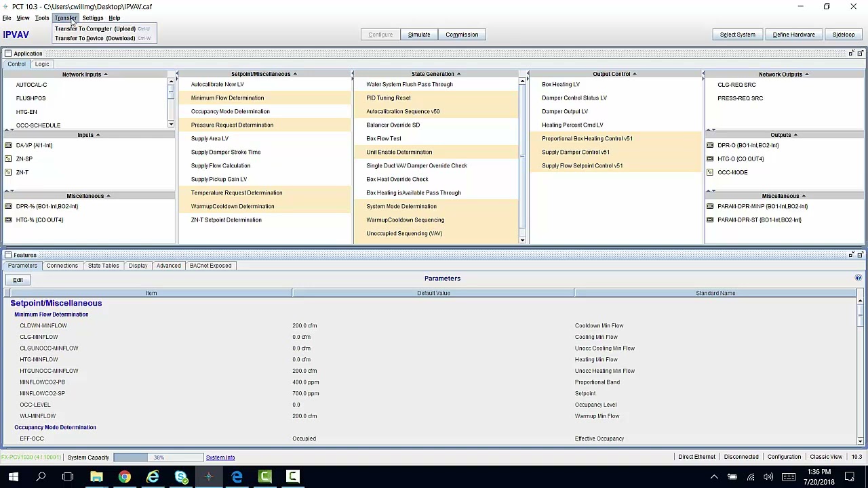
Task: Click the ZN-SP input icon
Action: pos(8,159)
